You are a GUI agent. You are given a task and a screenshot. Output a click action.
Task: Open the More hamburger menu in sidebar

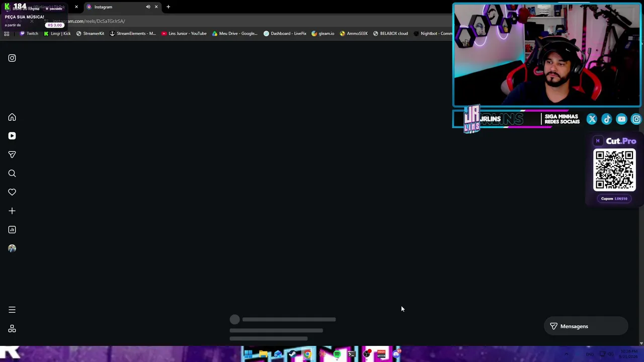pos(12,310)
